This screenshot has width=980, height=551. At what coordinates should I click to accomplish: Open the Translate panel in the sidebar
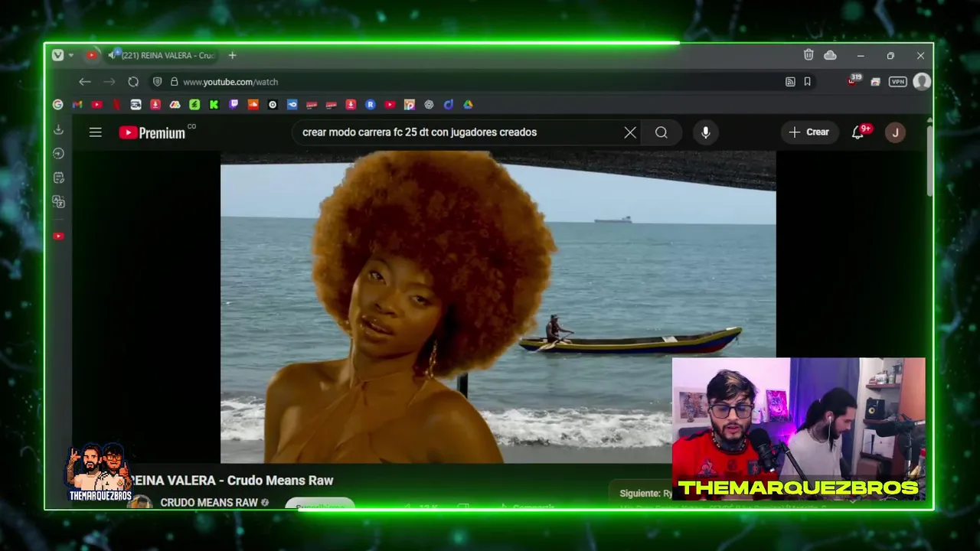58,202
